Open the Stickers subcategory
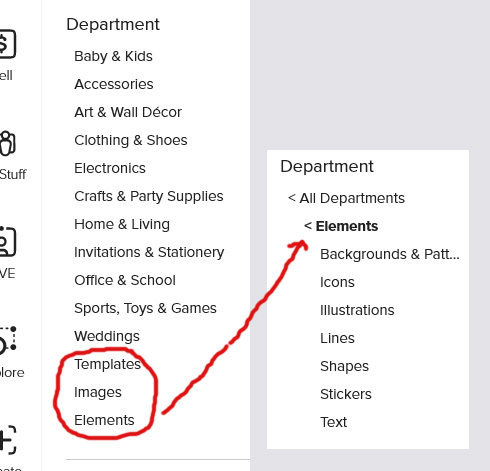The width and height of the screenshot is (490, 471). coord(346,394)
